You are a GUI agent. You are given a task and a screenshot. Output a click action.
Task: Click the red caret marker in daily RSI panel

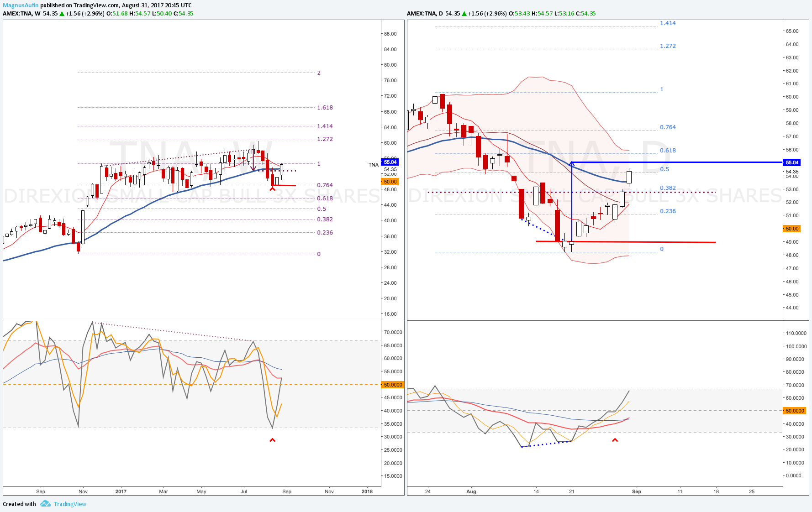point(615,440)
